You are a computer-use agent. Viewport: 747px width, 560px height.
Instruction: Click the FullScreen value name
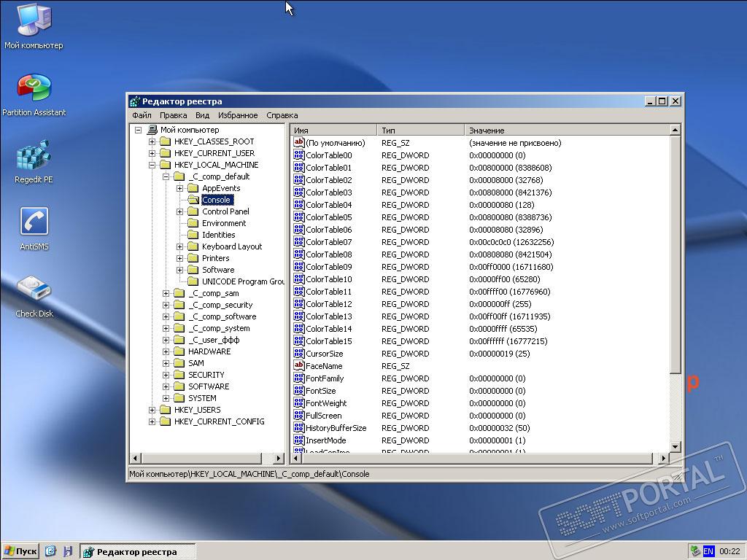coord(323,415)
